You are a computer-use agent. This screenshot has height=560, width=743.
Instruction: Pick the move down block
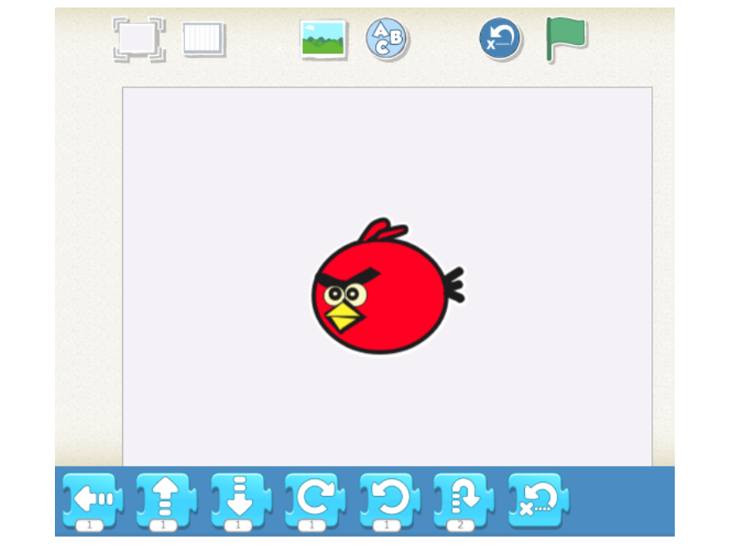(x=241, y=500)
